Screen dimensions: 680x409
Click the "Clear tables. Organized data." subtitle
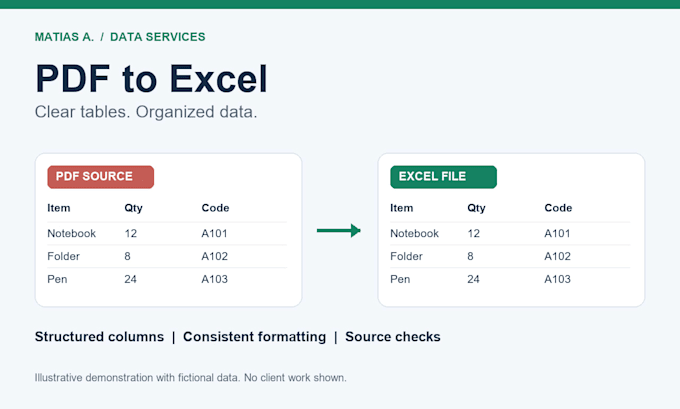click(x=146, y=112)
